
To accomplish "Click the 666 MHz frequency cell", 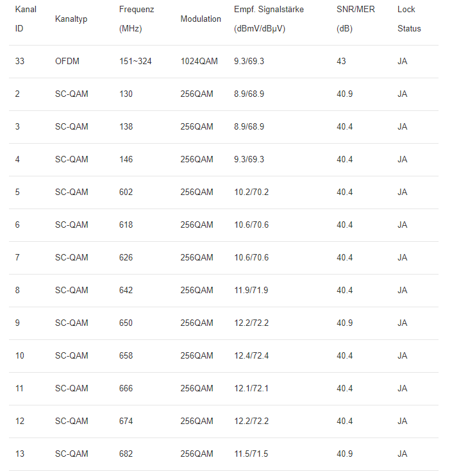I will (x=126, y=388).
